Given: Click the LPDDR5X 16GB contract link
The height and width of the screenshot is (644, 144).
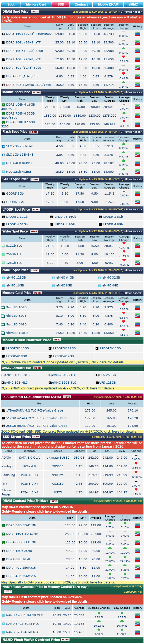Looking at the screenshot, I should coord(17,348).
